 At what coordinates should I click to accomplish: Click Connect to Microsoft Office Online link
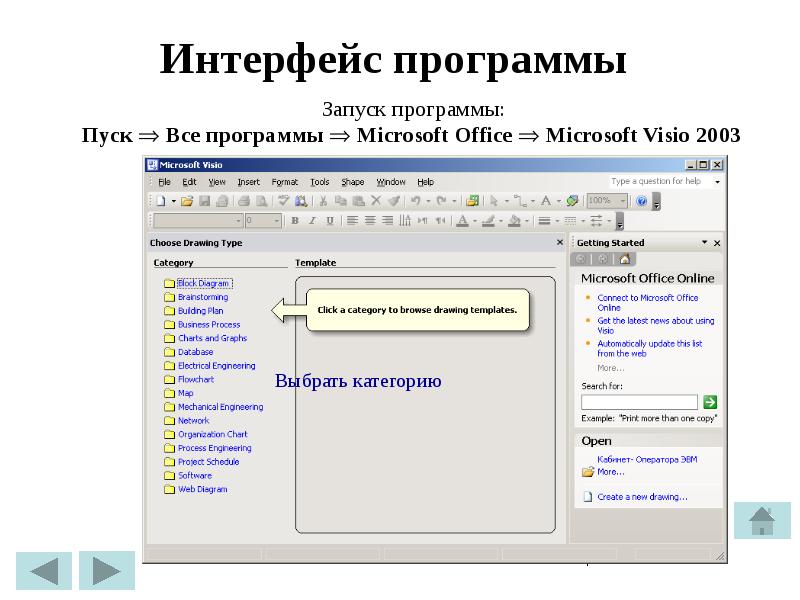[647, 303]
